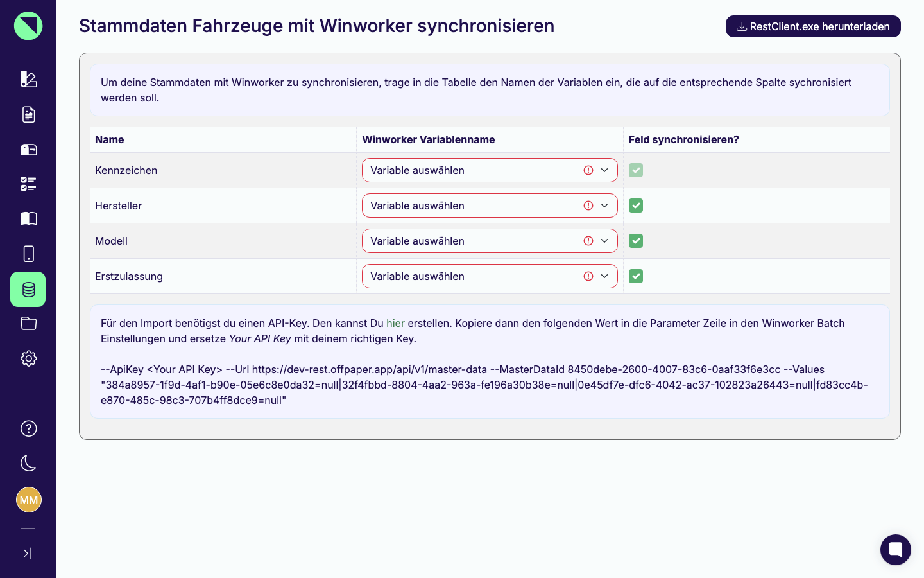This screenshot has height=578, width=924.
Task: Toggle dark mode with the moon icon
Action: click(x=28, y=463)
